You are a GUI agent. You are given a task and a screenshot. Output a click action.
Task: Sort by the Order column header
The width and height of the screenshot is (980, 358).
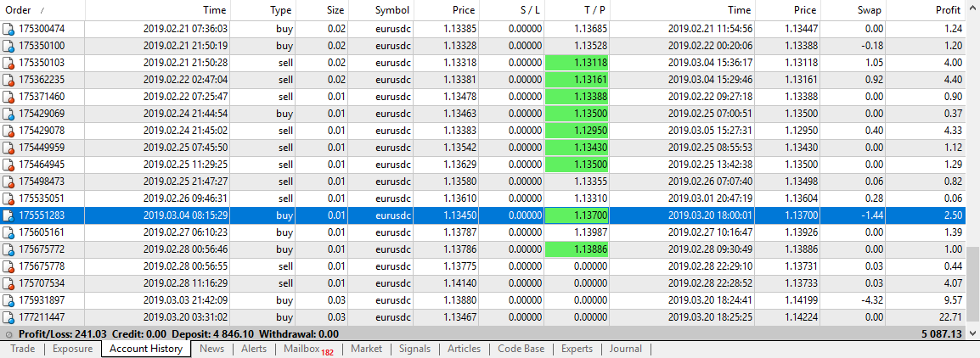pos(42,10)
